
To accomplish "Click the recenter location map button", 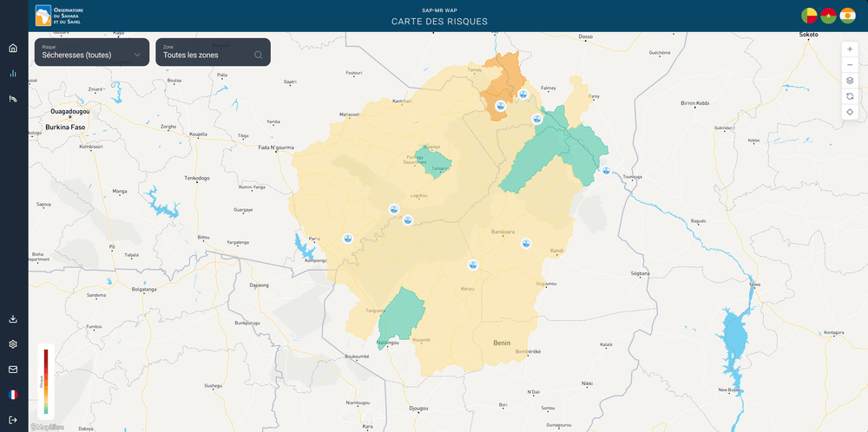I will click(850, 112).
